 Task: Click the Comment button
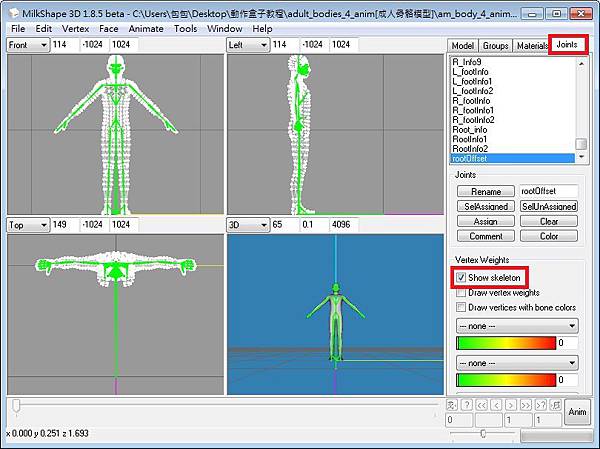[x=486, y=236]
